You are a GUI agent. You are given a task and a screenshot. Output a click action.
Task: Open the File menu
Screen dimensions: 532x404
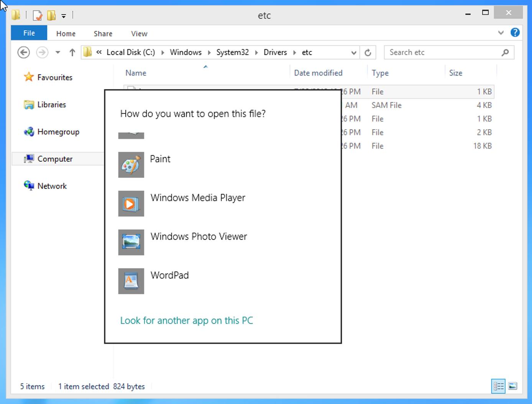click(x=29, y=33)
